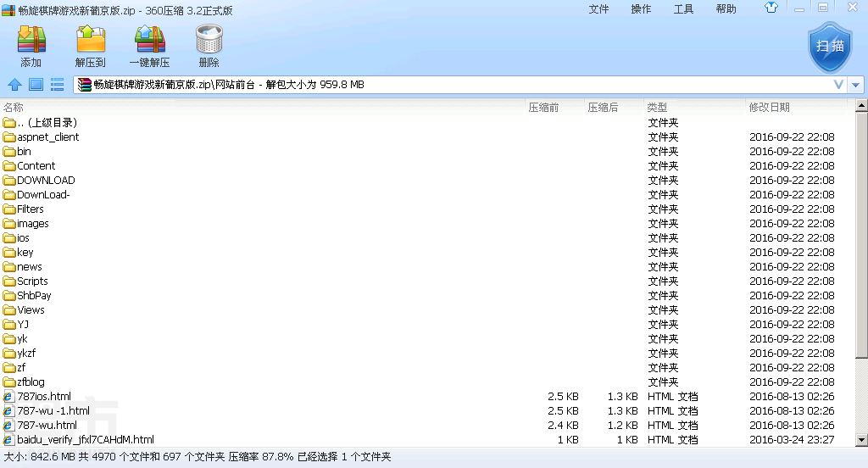Select the zf folder row

click(427, 367)
